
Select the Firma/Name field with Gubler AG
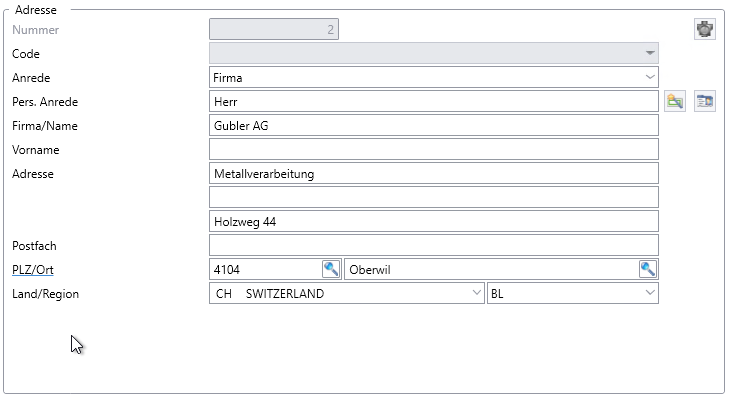(x=433, y=126)
